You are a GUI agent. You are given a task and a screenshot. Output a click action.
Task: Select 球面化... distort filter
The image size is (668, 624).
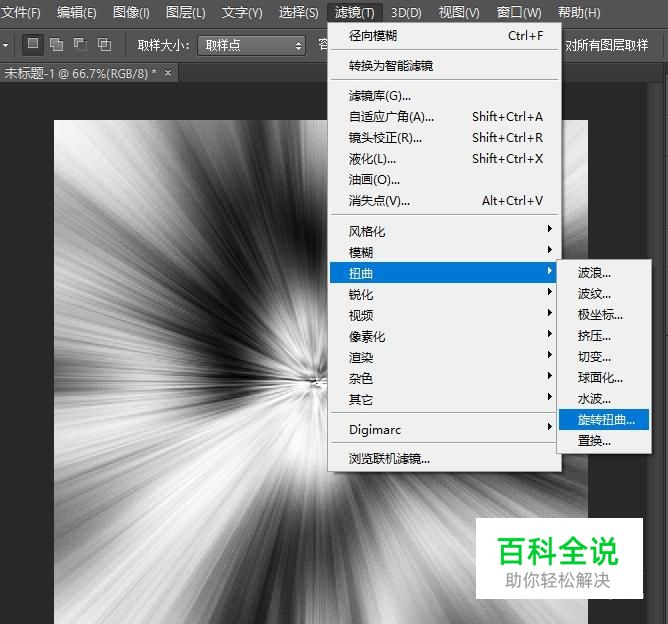(x=604, y=377)
